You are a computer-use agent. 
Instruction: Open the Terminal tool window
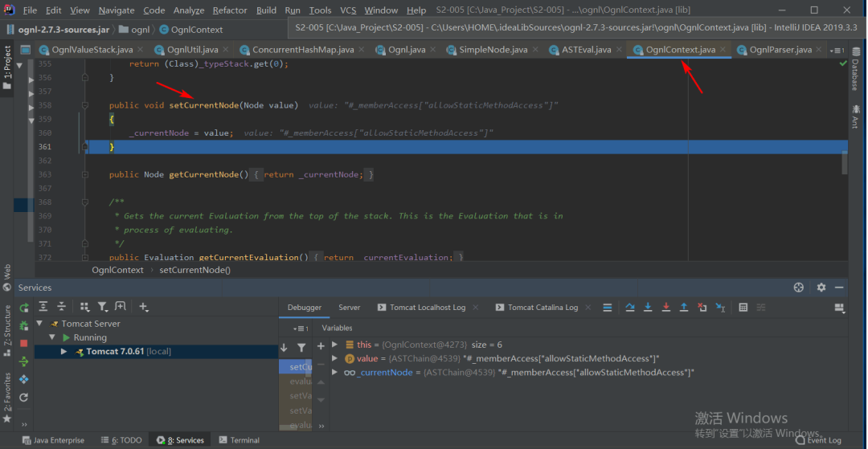pos(240,440)
